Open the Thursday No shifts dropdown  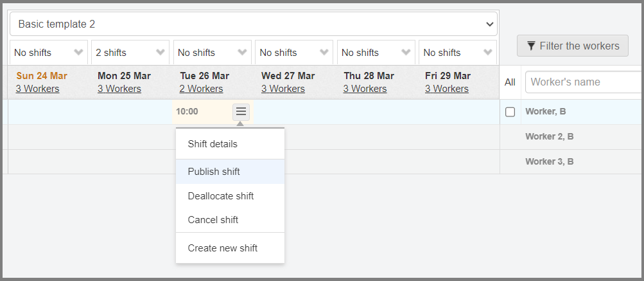click(x=376, y=53)
